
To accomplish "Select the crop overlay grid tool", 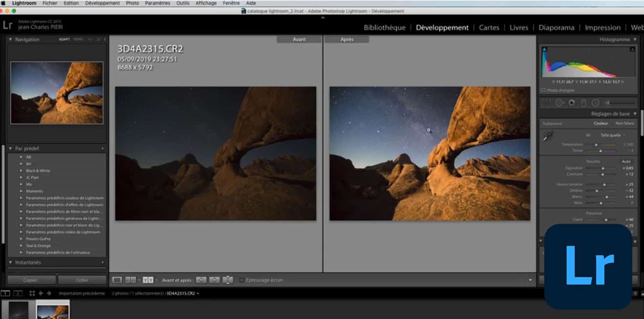I will (x=547, y=103).
